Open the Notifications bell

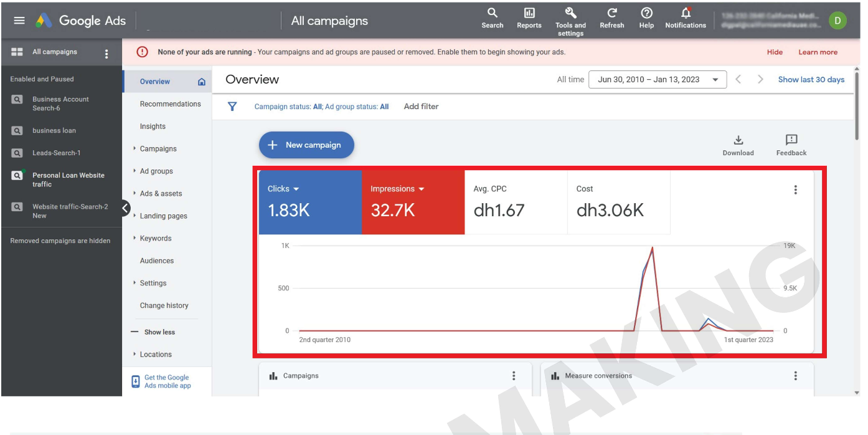(686, 18)
